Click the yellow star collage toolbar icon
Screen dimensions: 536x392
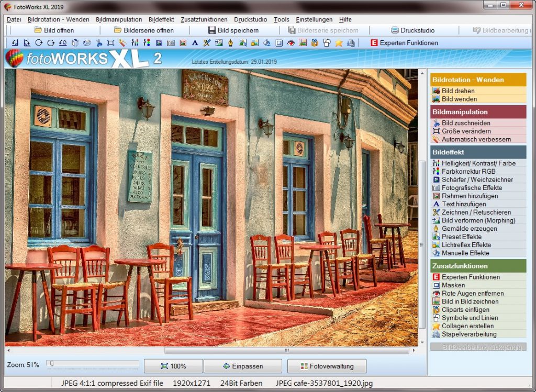tap(339, 43)
